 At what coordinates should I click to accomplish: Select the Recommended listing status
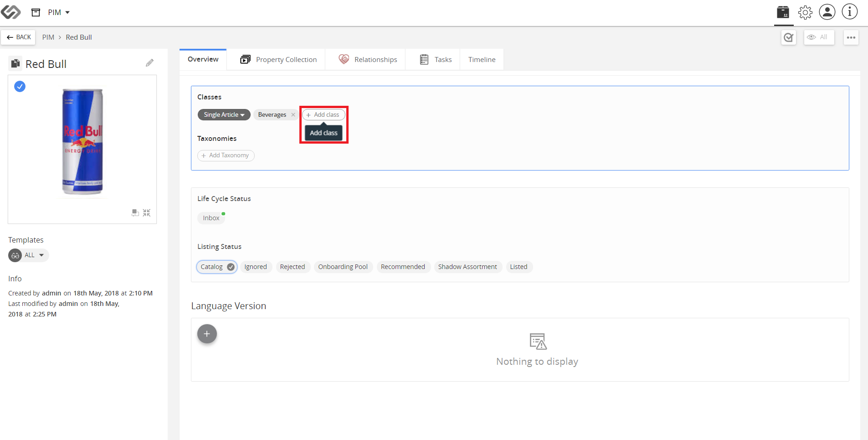(403, 267)
